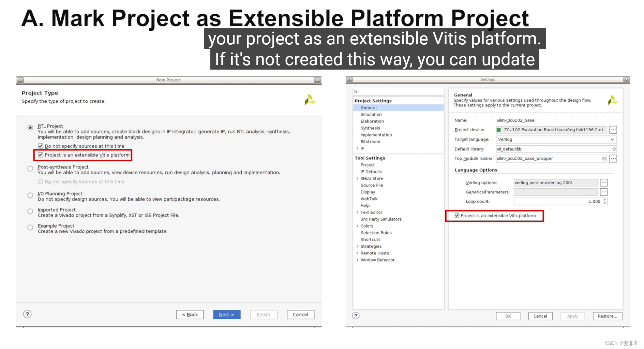
Task: Open help in the New Project dialog
Action: click(27, 314)
